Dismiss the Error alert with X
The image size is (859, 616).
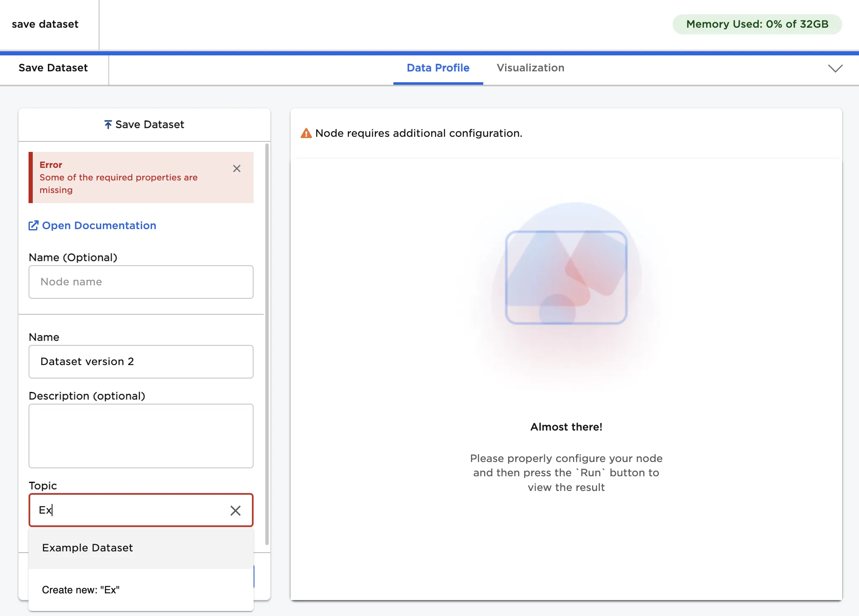coord(237,169)
